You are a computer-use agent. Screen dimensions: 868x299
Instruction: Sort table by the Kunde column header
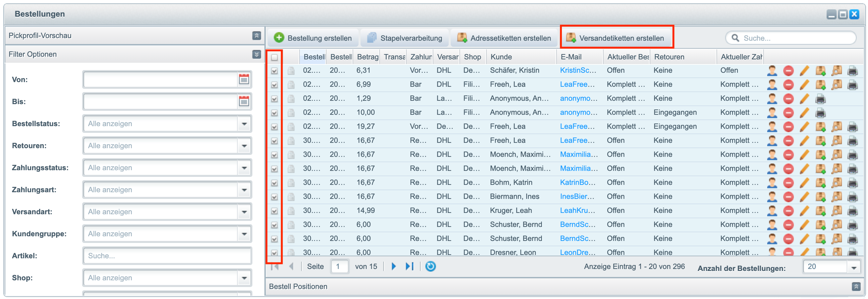pyautogui.click(x=520, y=57)
